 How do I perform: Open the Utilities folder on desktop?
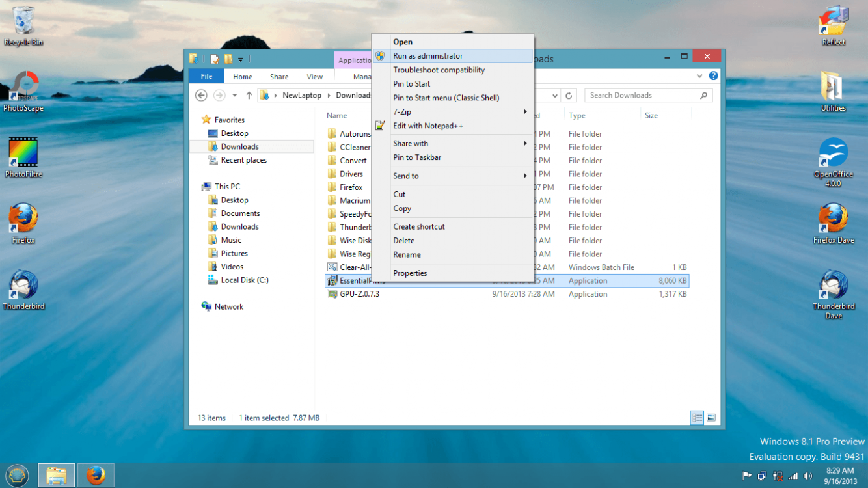pyautogui.click(x=834, y=92)
